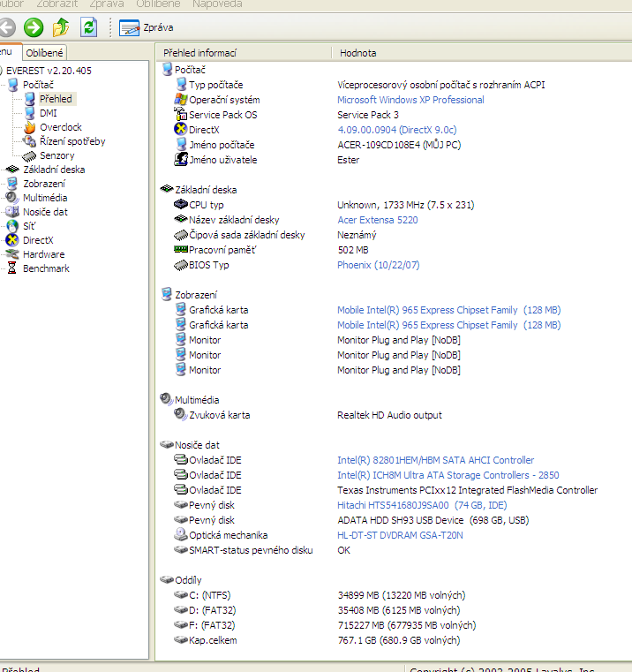Screen dimensions: 632x672
Task: Select Přehled in the tree
Action: 56,99
